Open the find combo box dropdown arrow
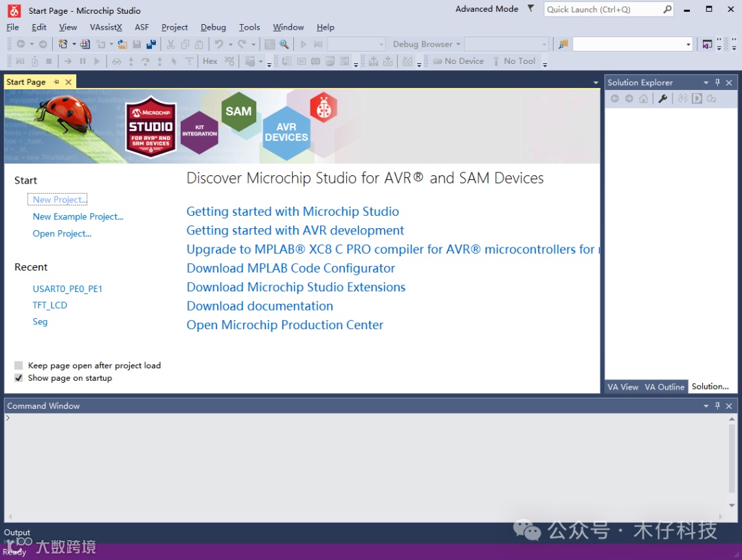 (688, 44)
